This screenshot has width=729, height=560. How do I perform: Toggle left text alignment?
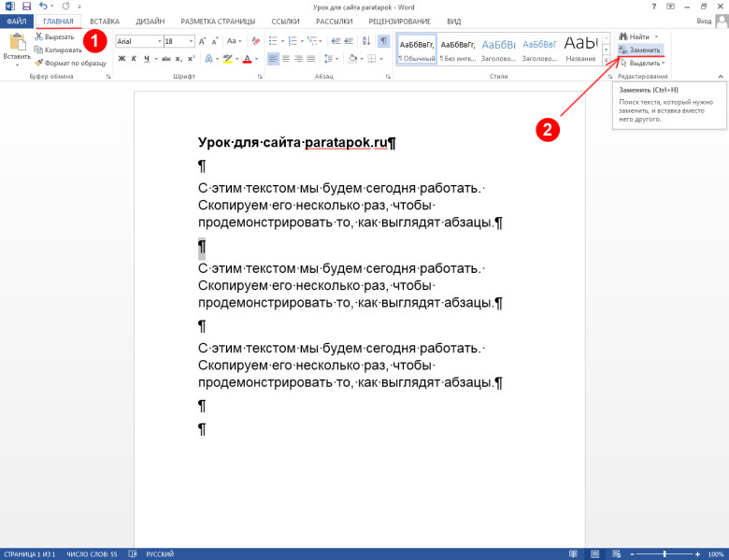273,59
